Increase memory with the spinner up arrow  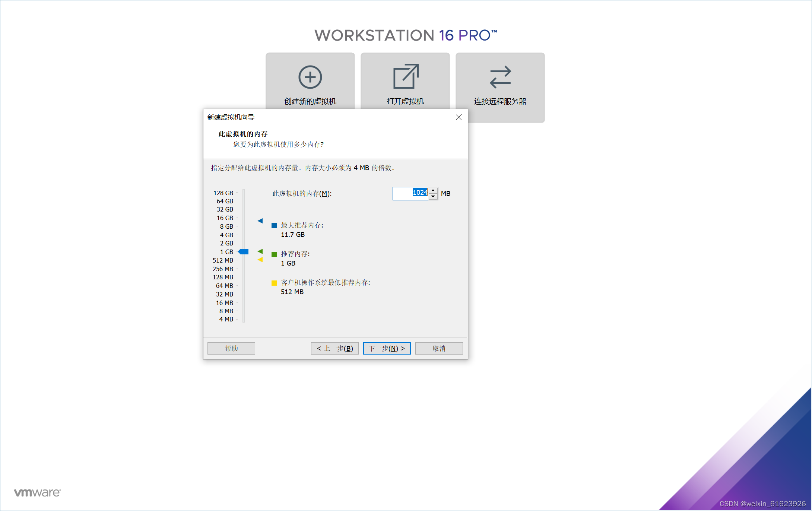click(433, 190)
